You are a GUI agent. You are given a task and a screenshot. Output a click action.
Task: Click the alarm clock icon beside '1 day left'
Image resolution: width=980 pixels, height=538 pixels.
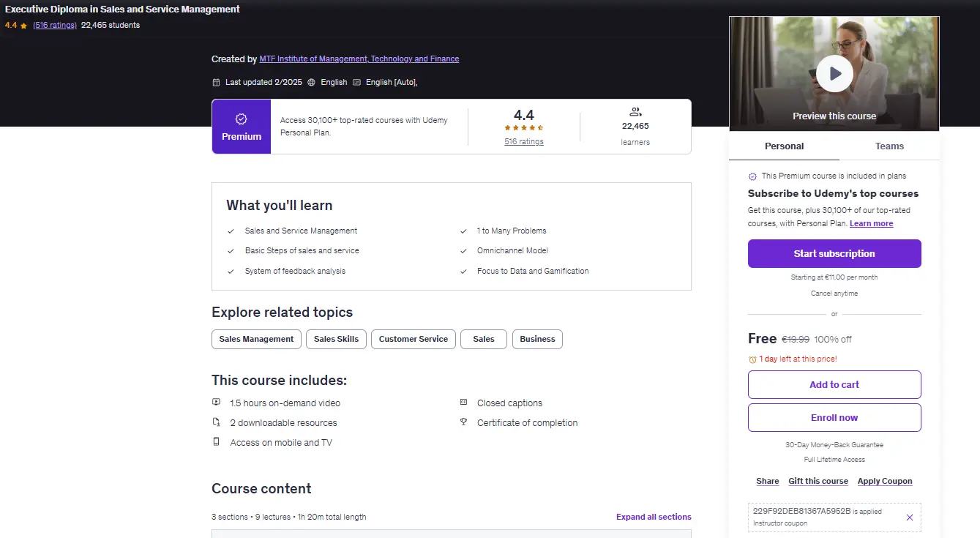point(752,359)
